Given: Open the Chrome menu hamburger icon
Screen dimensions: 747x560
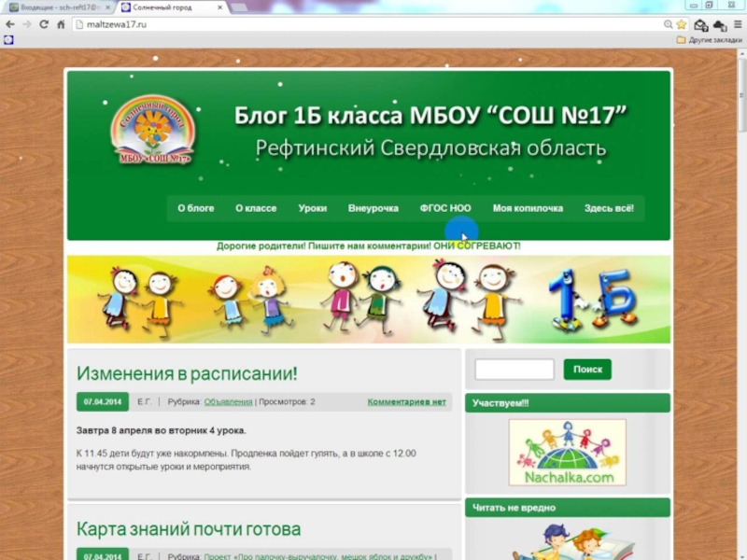Looking at the screenshot, I should click(x=738, y=24).
